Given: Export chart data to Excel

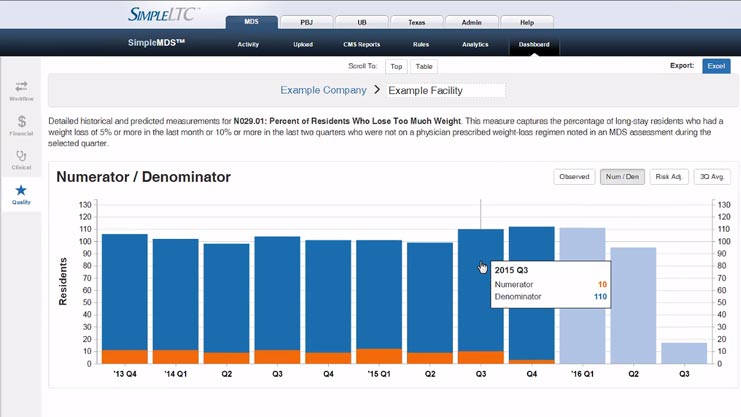Looking at the screenshot, I should 715,66.
